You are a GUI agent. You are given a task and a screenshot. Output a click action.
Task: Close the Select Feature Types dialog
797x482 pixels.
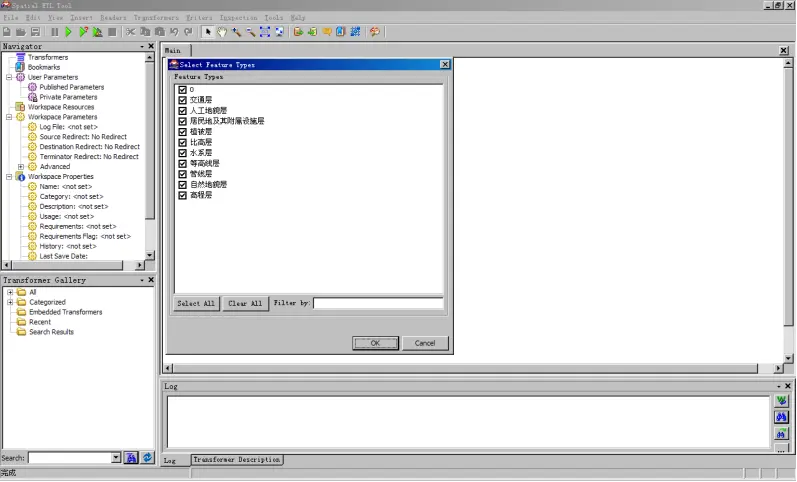point(445,65)
